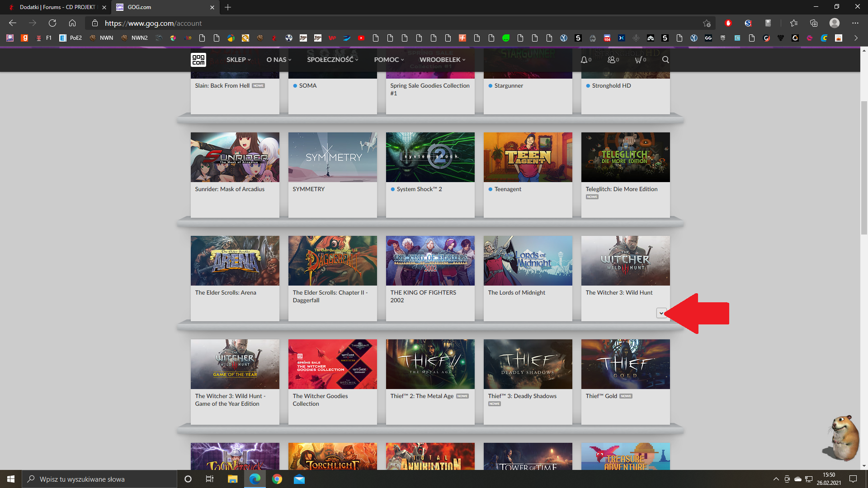The image size is (868, 488).
Task: Open The Lords of Midnight cover
Action: [528, 261]
